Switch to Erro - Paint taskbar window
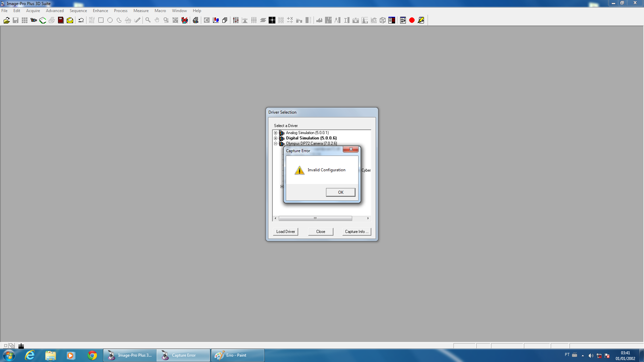 point(237,355)
